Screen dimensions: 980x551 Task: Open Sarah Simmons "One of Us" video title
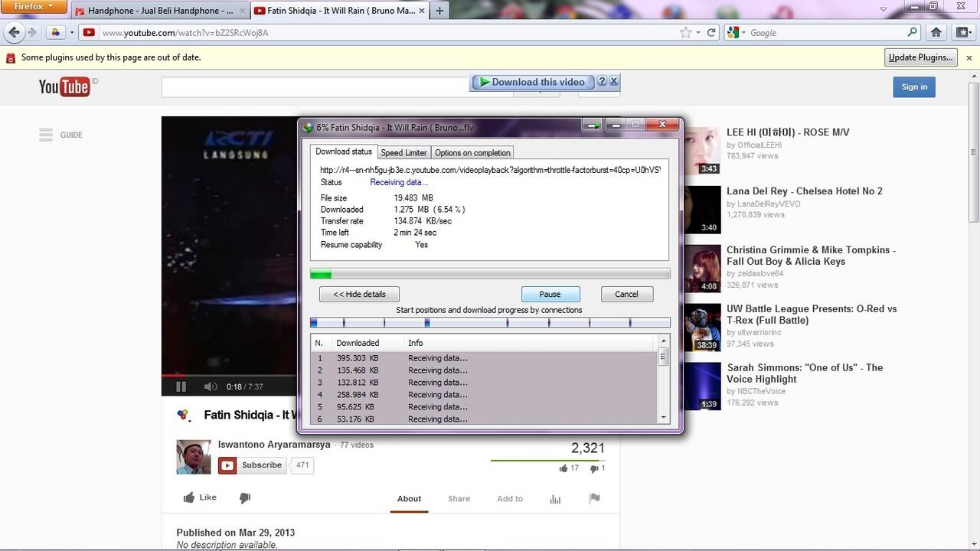(x=805, y=373)
